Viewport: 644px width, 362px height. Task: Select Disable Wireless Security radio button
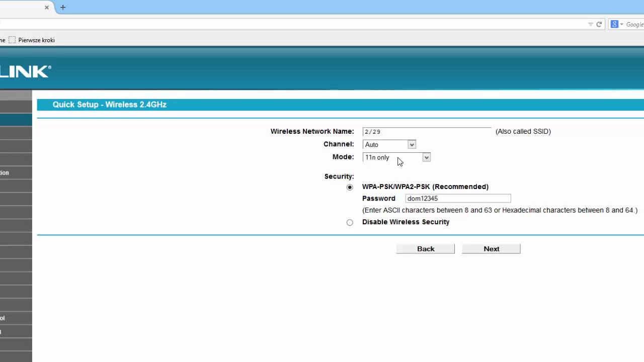coord(350,222)
